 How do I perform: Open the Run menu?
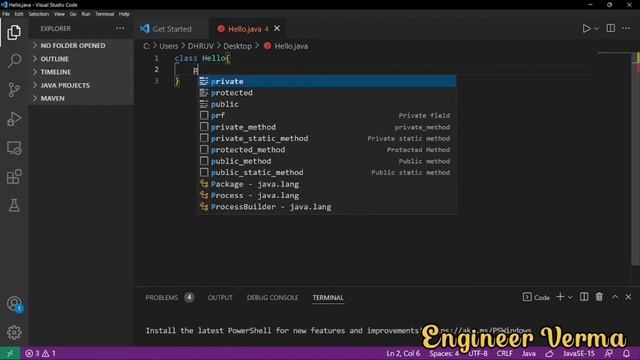coord(86,14)
